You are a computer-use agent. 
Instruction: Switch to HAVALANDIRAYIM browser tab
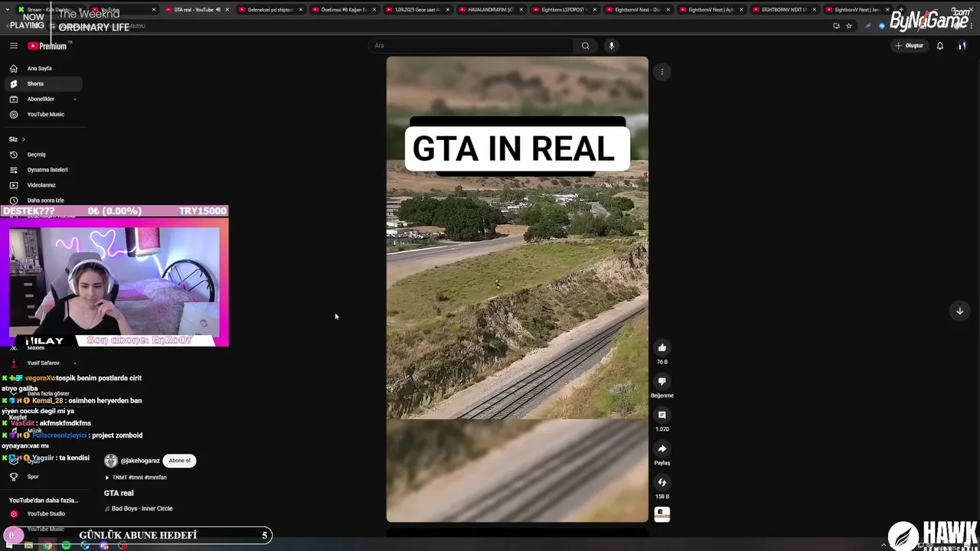click(490, 10)
